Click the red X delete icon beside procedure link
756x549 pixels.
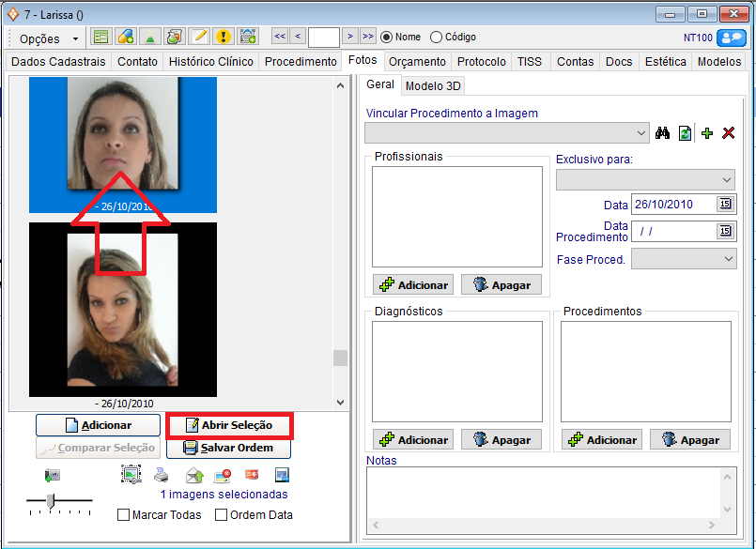[x=728, y=133]
